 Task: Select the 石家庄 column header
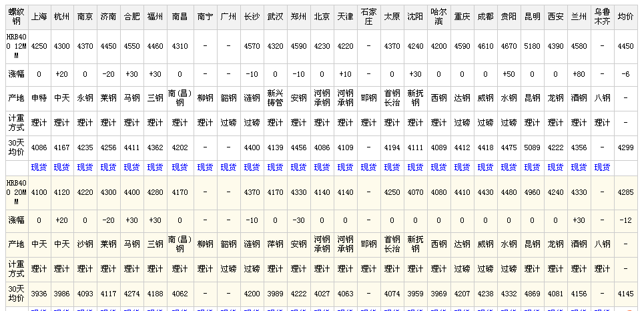pyautogui.click(x=368, y=17)
